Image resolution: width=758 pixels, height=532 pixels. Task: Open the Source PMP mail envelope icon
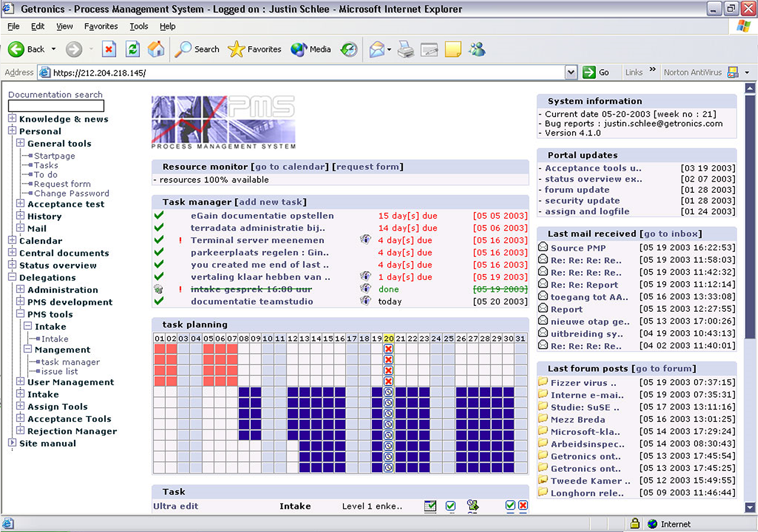pos(542,247)
